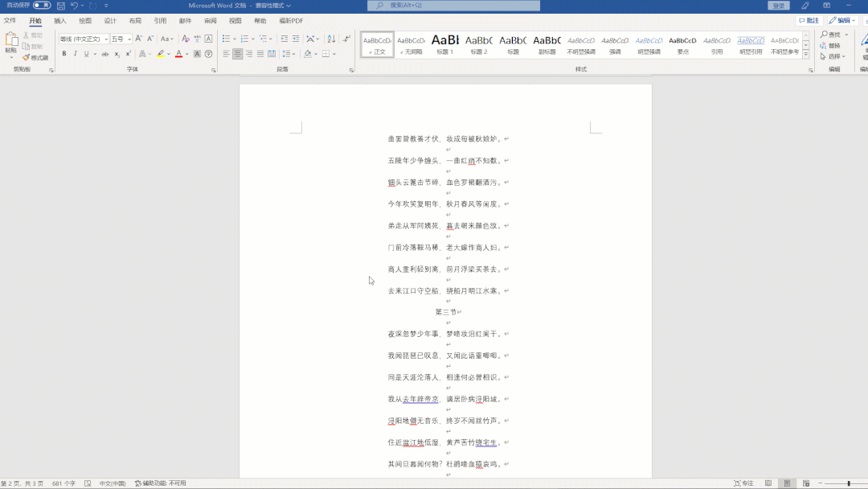Expand bullet list options arrow
The width and height of the screenshot is (868, 489).
tap(234, 39)
